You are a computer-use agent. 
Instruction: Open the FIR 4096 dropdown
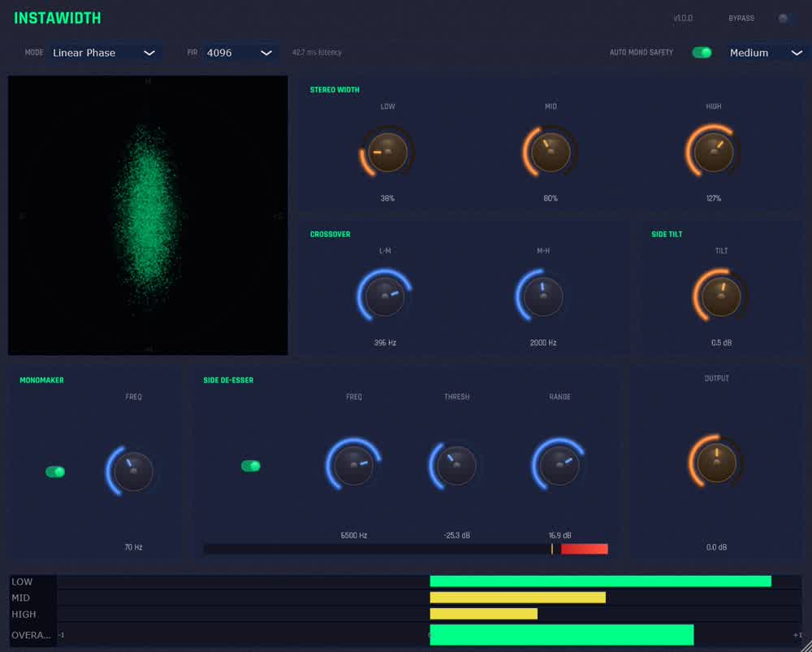click(x=240, y=53)
